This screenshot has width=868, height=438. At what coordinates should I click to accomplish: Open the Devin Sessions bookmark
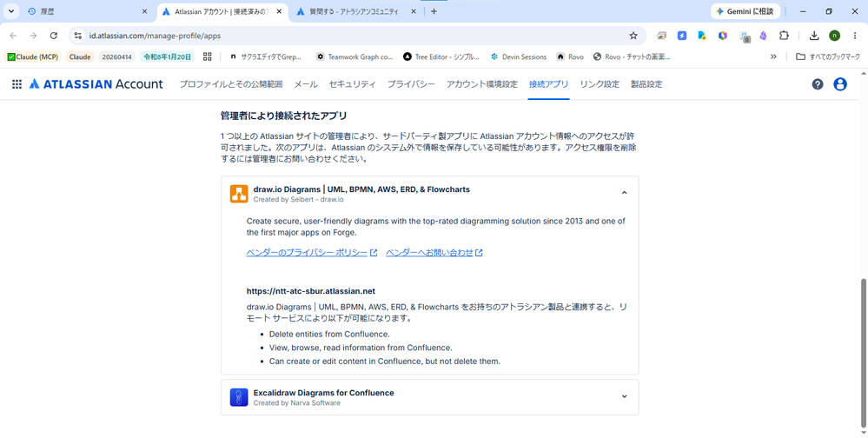518,56
